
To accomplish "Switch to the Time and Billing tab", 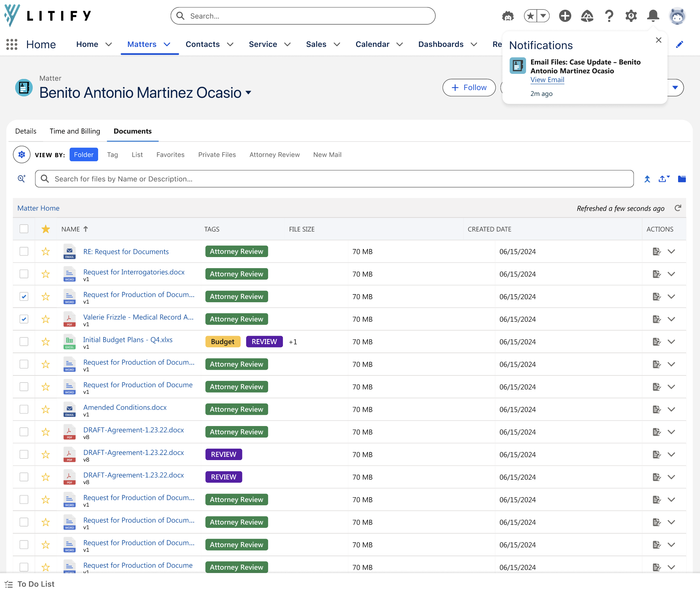I will (75, 131).
